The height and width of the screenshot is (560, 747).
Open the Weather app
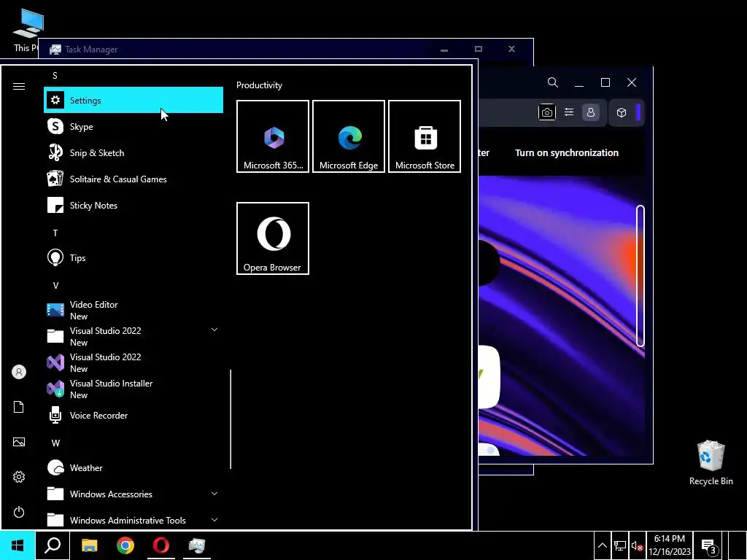tap(133, 467)
